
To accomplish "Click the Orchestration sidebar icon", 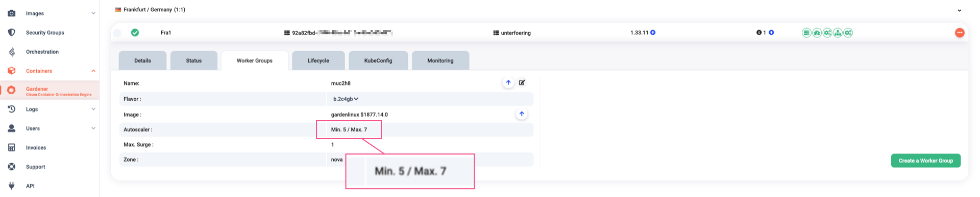I will click(11, 52).
